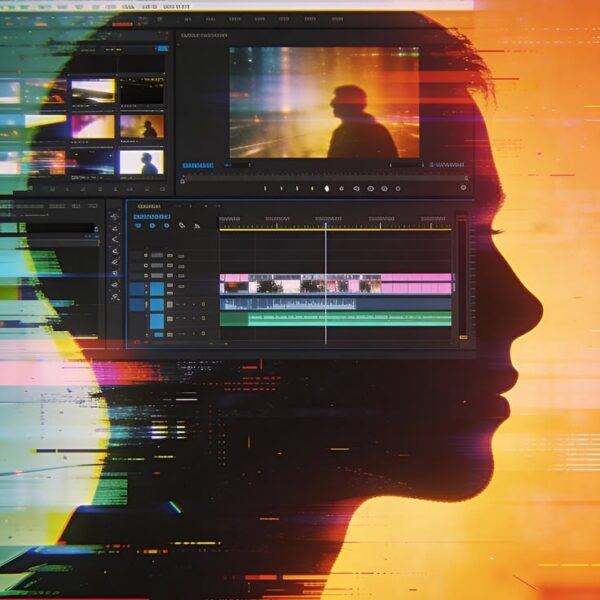Click the blue timecode below the program monitor

click(x=198, y=165)
